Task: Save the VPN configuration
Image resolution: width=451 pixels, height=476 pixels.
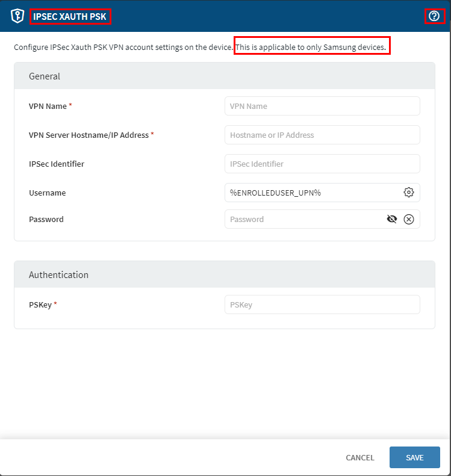Action: click(x=414, y=457)
